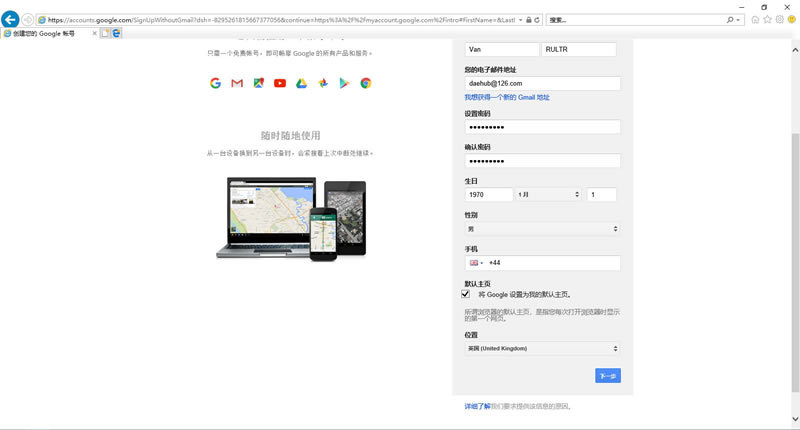Click the birth day field showing 1
Screen dimensions: 800x430
pos(601,194)
